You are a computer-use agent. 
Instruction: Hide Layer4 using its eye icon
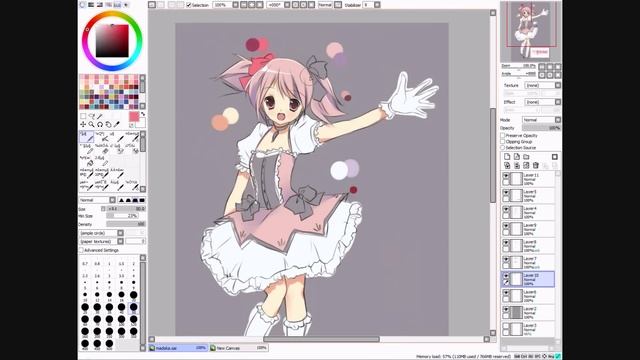point(506,209)
